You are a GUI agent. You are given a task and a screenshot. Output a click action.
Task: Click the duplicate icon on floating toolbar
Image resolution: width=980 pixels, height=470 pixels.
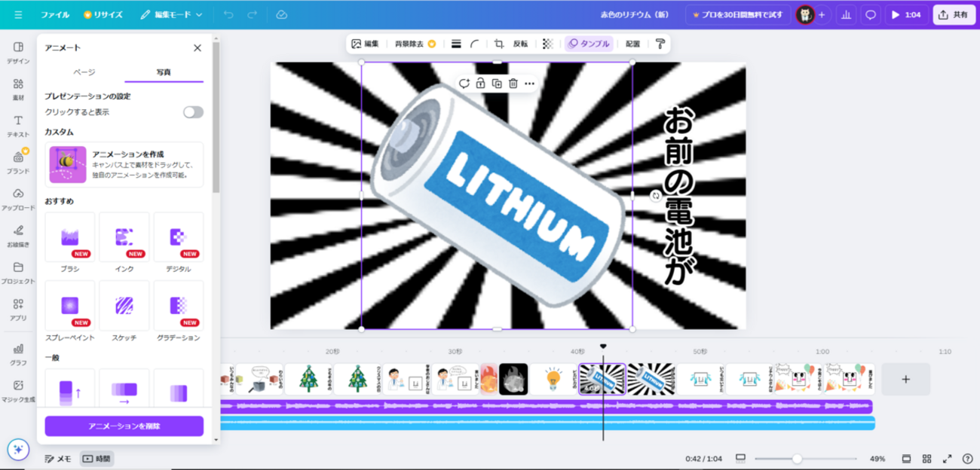497,84
